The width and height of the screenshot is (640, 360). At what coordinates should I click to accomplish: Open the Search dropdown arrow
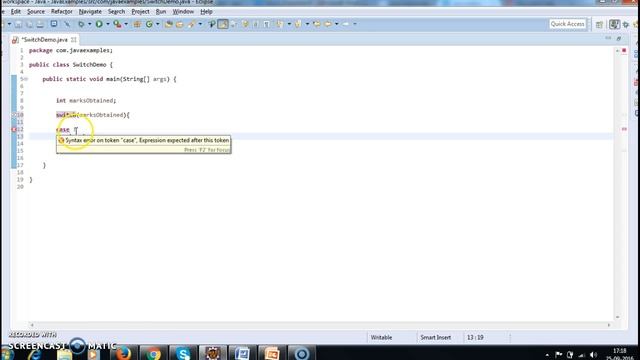coord(200,24)
